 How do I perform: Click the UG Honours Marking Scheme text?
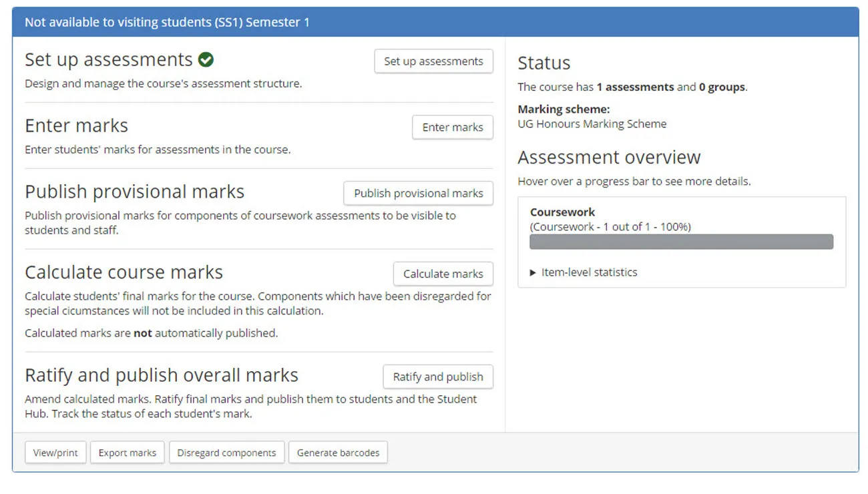pyautogui.click(x=592, y=123)
